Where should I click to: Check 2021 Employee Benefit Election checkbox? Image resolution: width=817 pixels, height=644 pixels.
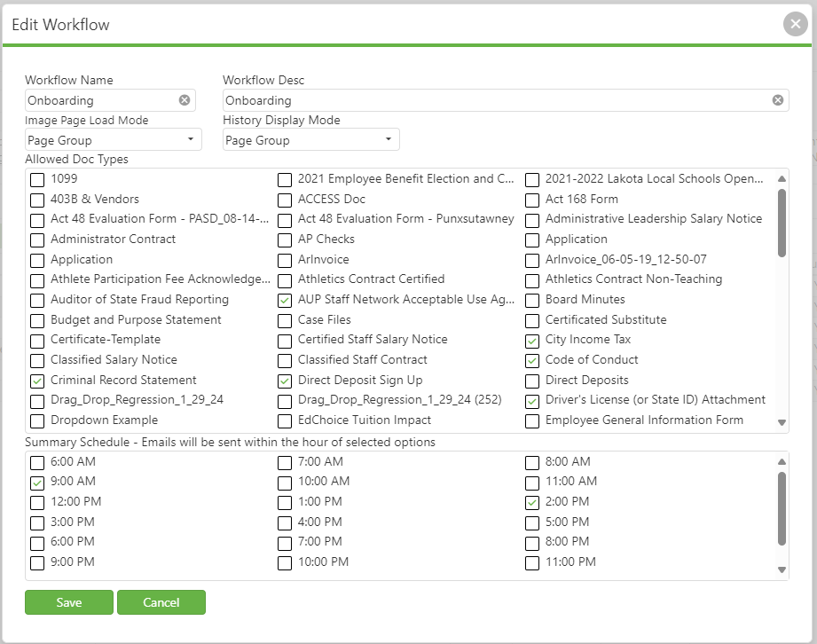[x=285, y=180]
